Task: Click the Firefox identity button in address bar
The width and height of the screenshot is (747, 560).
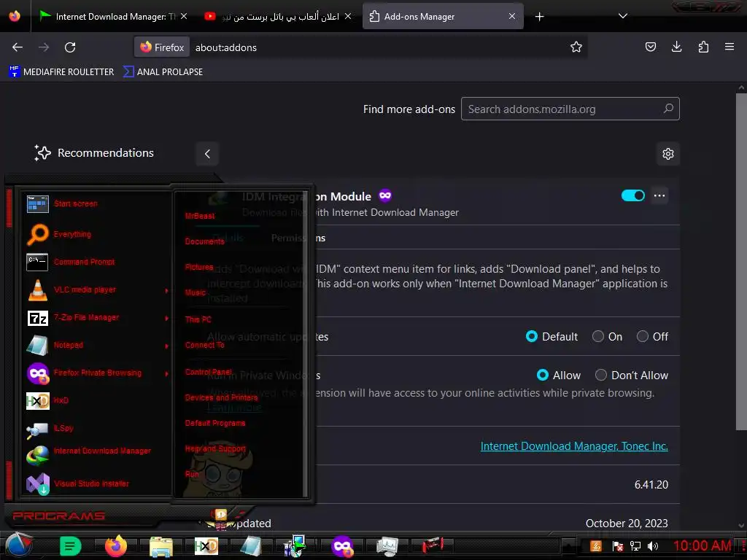Action: [x=162, y=47]
